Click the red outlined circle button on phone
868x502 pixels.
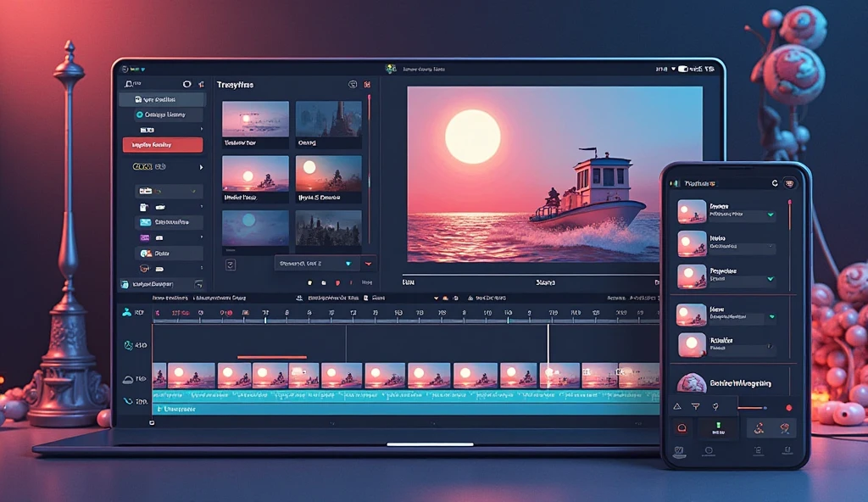coord(682,427)
